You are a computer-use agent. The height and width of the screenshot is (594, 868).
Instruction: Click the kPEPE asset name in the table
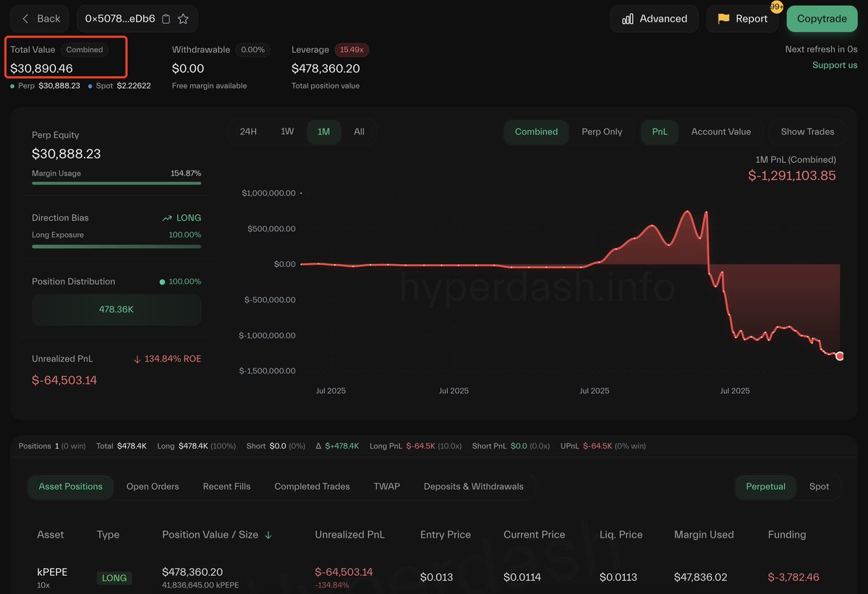tap(52, 572)
